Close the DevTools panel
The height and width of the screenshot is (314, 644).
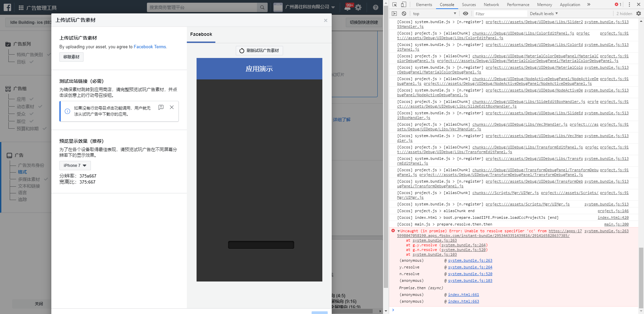tap(639, 4)
